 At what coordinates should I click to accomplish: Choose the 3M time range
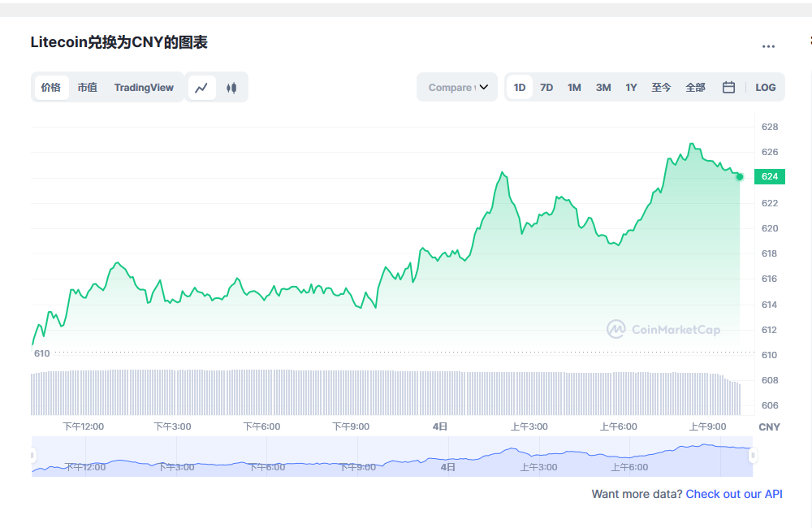pyautogui.click(x=603, y=88)
